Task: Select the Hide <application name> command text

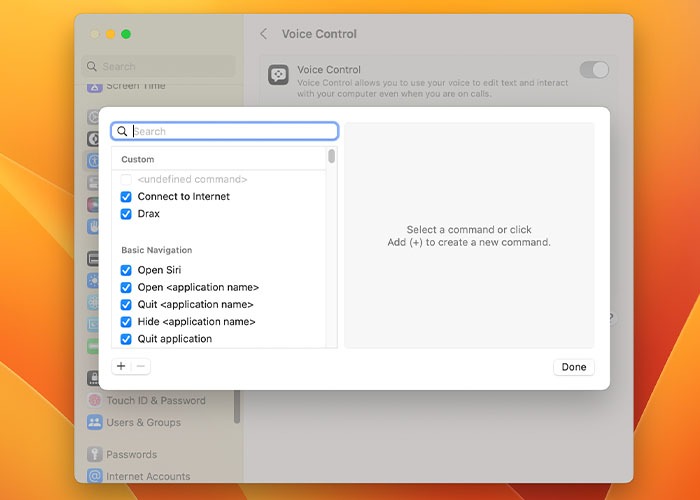Action: (x=196, y=321)
